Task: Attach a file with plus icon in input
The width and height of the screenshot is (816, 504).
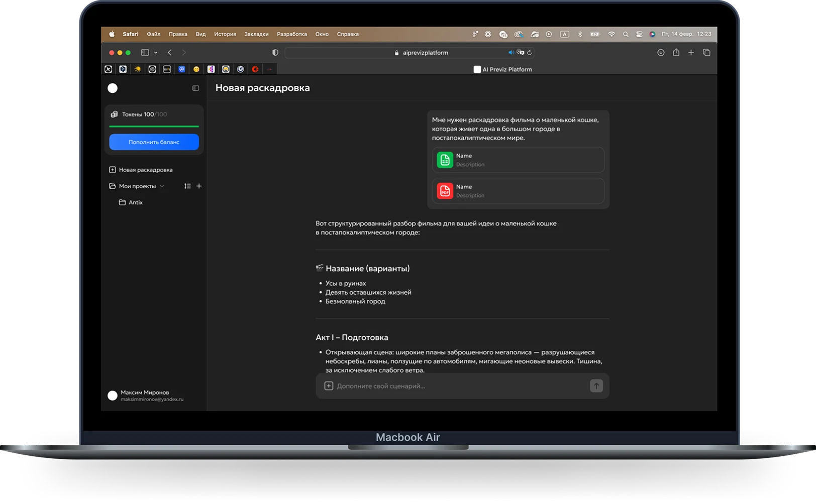Action: coord(329,386)
